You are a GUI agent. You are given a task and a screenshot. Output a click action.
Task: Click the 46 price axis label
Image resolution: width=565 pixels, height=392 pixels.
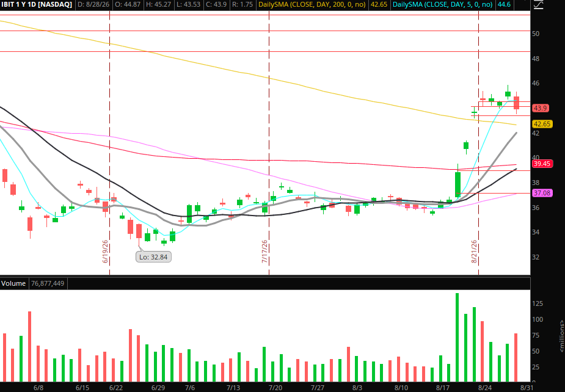tap(536, 83)
